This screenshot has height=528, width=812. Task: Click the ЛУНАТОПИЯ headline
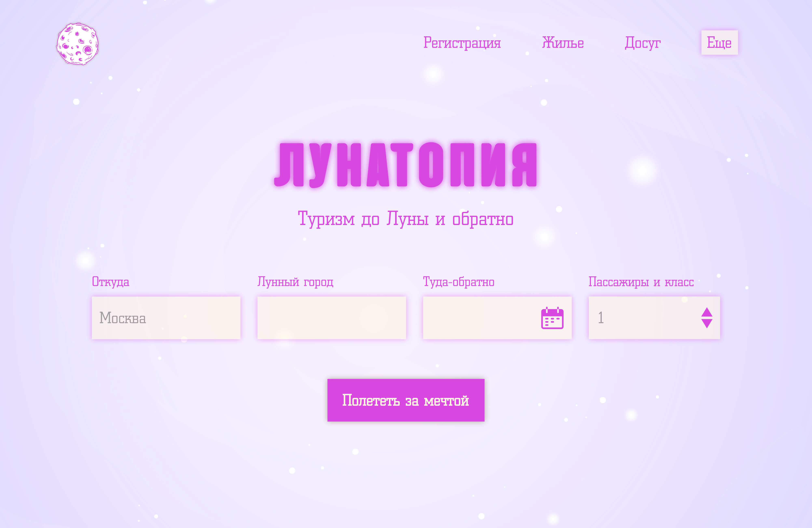(x=406, y=165)
